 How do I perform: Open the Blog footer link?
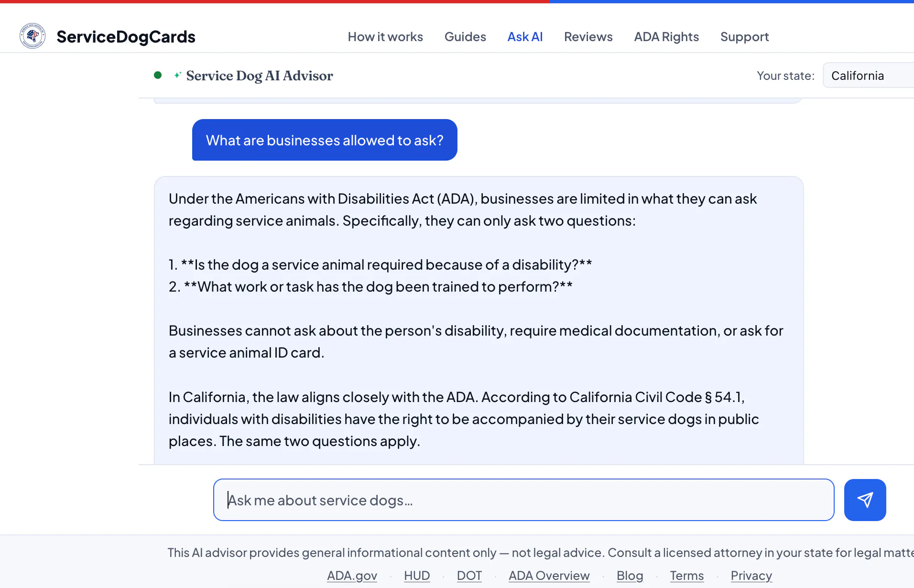[630, 576]
